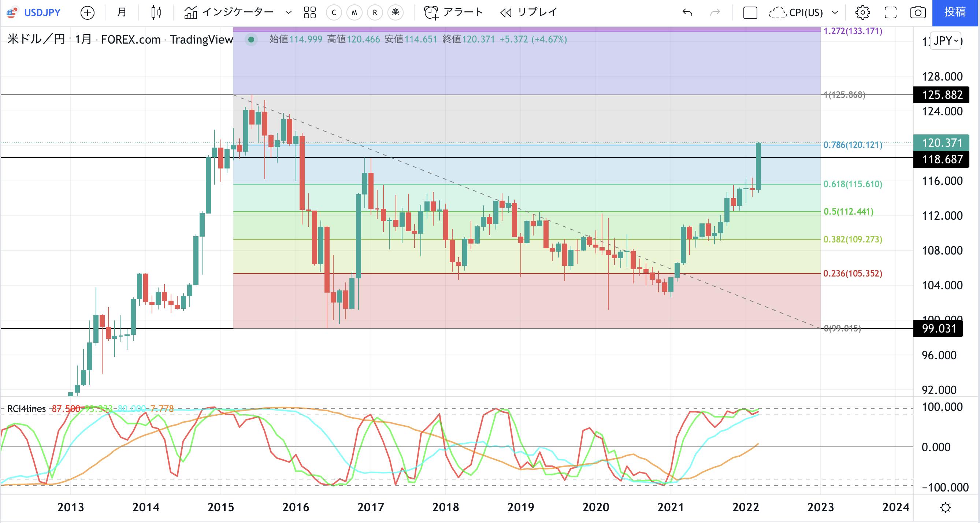Screen dimensions: 980x523
Task: Expand the favorite indicators dropdown arrow
Action: [x=288, y=12]
